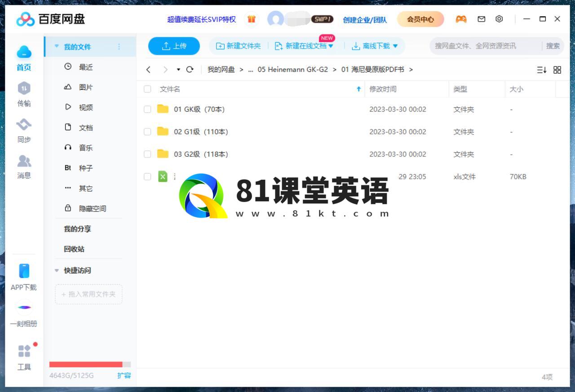Click the sort order icon
The height and width of the screenshot is (392, 575).
click(x=542, y=70)
